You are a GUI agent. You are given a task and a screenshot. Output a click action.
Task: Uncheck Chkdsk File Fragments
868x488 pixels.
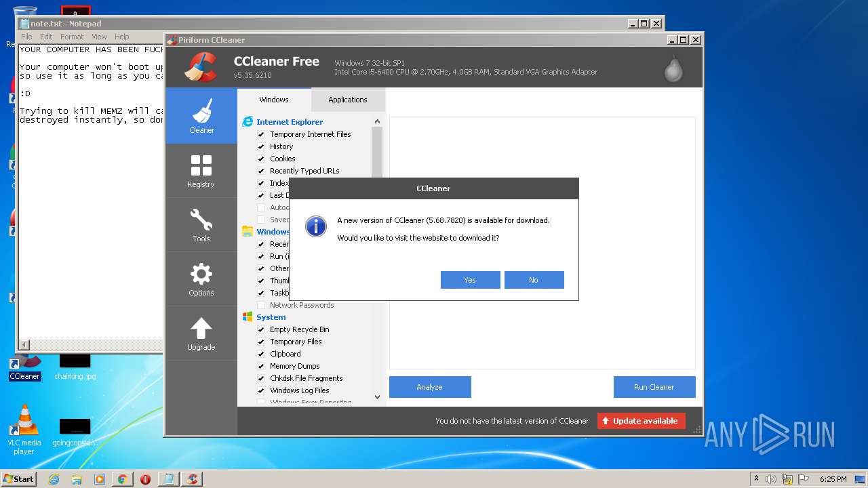click(261, 378)
